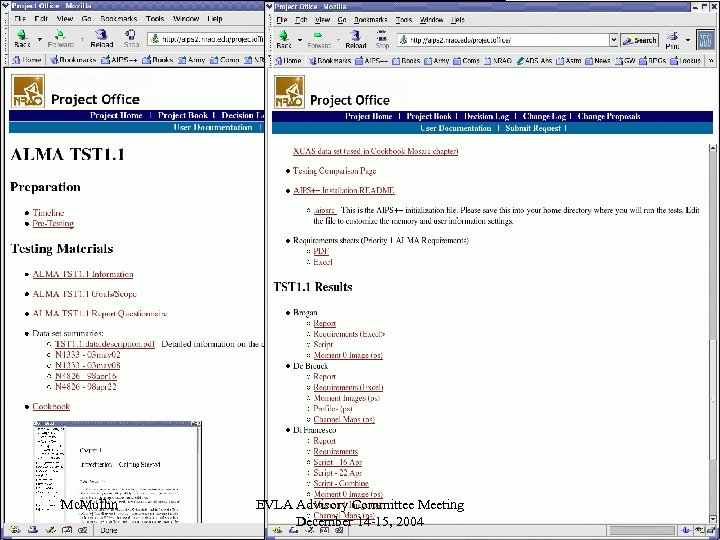Image resolution: width=720 pixels, height=540 pixels.
Task: Open Army bookmark folder in right window
Action: 437,60
